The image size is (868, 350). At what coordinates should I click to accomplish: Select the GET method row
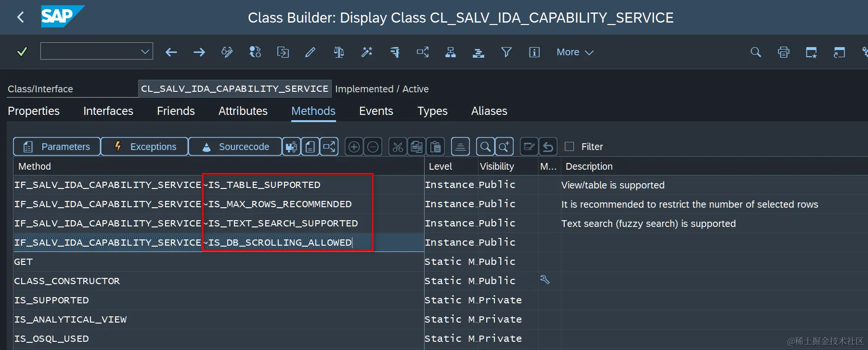[219, 262]
